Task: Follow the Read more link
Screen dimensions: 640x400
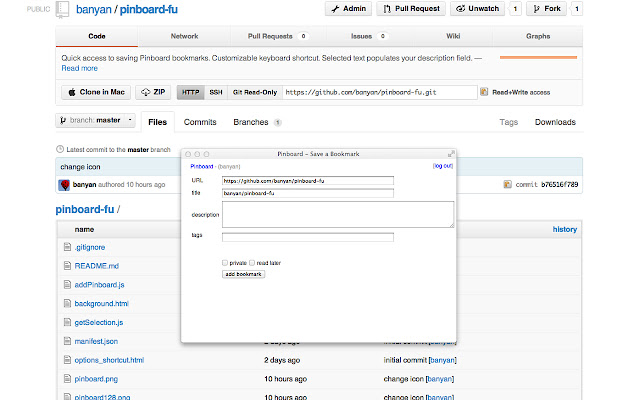Action: [80, 69]
